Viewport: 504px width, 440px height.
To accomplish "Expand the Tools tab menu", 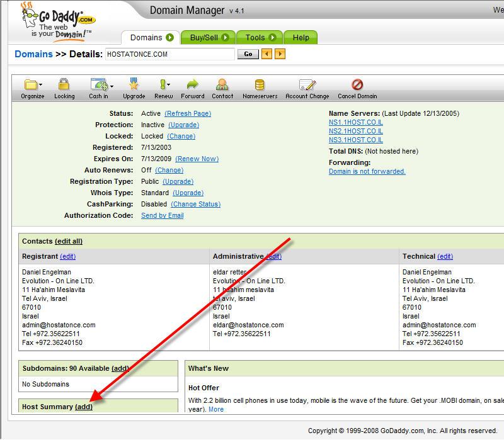I will (x=273, y=38).
